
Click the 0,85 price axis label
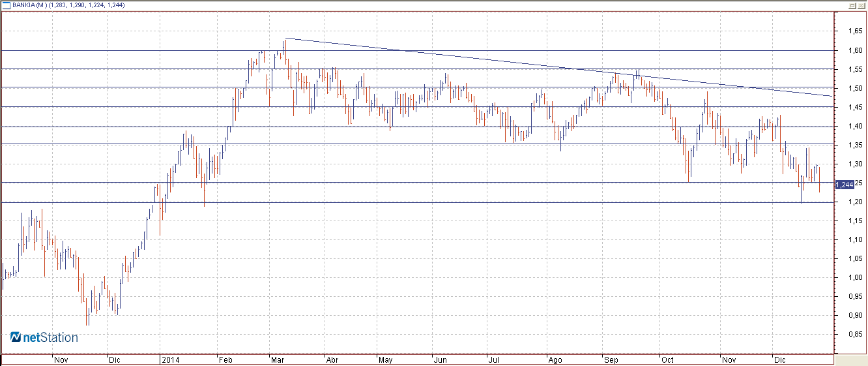coord(856,334)
